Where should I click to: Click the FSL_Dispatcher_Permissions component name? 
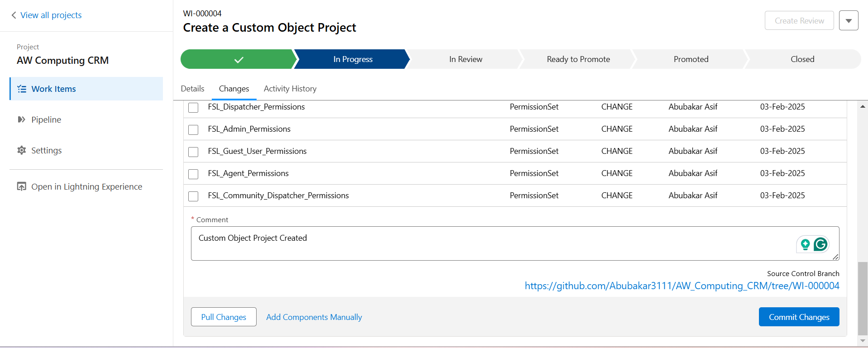coord(256,107)
